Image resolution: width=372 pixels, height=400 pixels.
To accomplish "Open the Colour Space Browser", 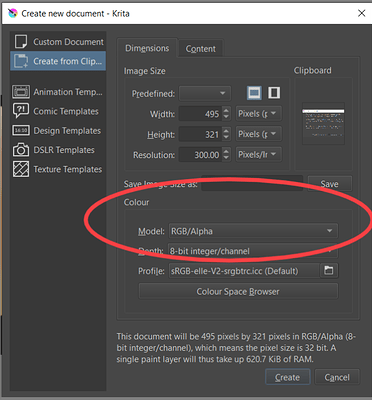I will point(238,291).
